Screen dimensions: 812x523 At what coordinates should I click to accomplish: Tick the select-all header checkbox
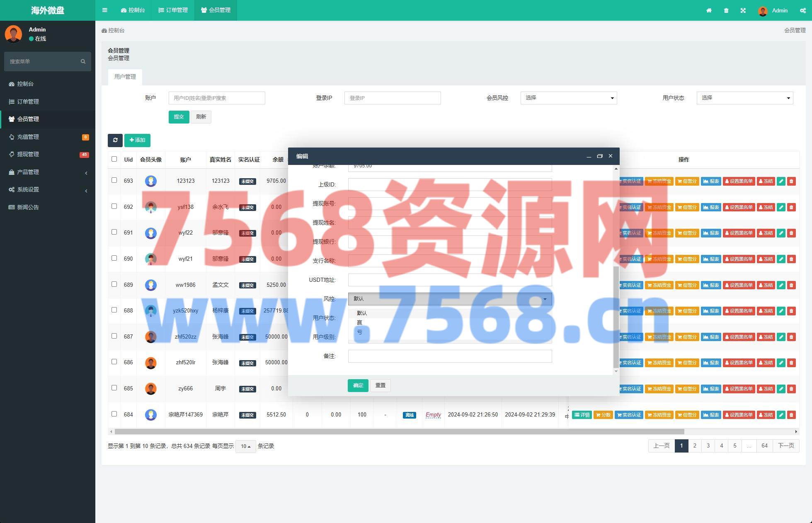click(114, 159)
